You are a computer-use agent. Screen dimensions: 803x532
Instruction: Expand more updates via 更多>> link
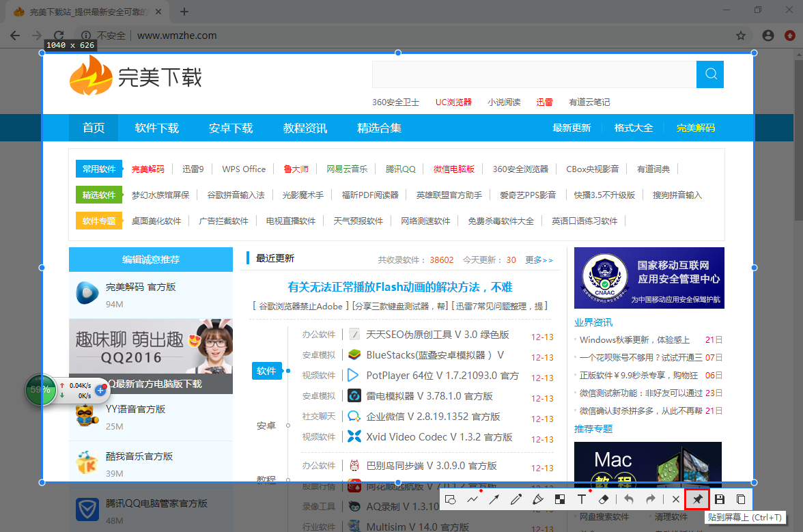click(x=539, y=260)
